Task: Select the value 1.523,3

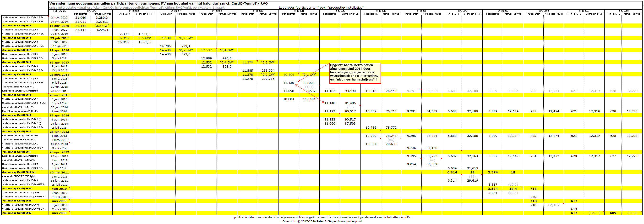Action: tap(144, 42)
